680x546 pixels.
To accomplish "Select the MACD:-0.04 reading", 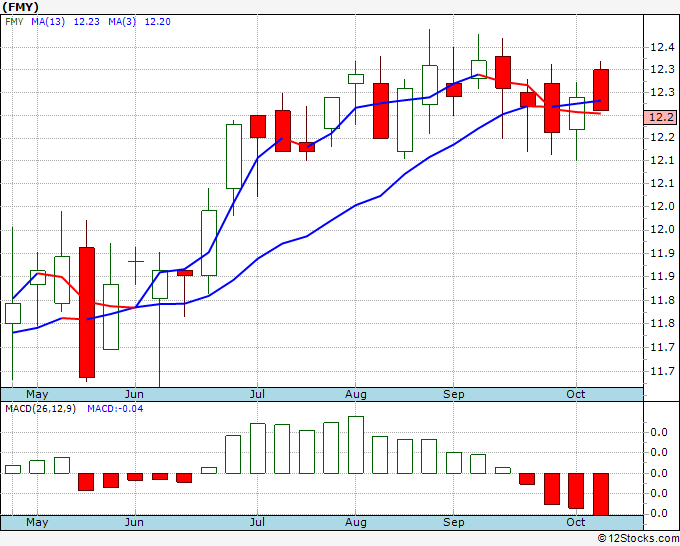I will click(x=115, y=409).
